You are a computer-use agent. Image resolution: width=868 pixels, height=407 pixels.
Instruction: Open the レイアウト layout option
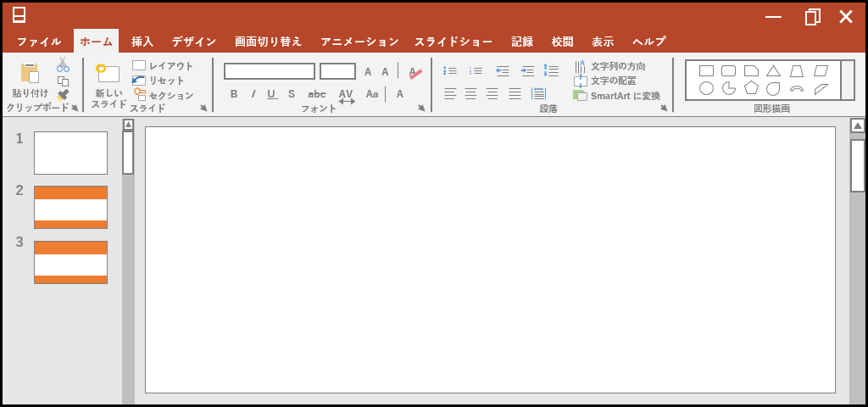pos(163,66)
